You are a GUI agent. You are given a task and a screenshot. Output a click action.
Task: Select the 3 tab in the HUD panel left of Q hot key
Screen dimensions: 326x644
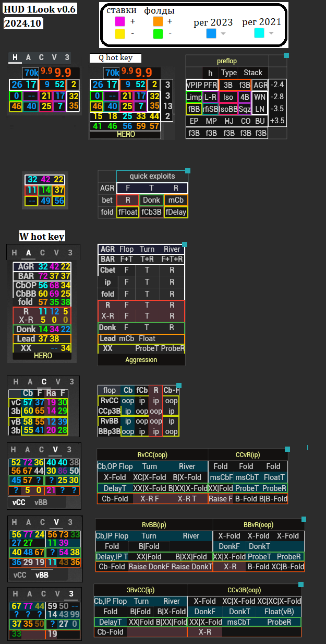pos(67,57)
